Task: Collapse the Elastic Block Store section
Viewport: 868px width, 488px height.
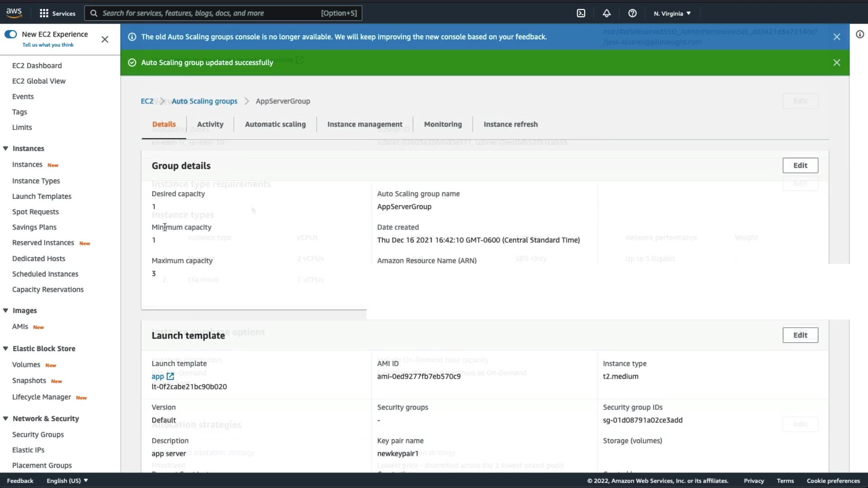Action: (x=6, y=348)
